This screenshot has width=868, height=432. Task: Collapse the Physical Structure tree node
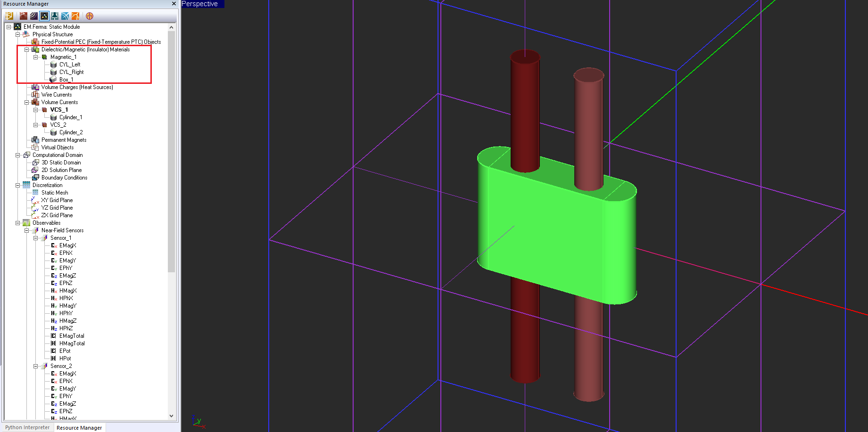tap(17, 34)
